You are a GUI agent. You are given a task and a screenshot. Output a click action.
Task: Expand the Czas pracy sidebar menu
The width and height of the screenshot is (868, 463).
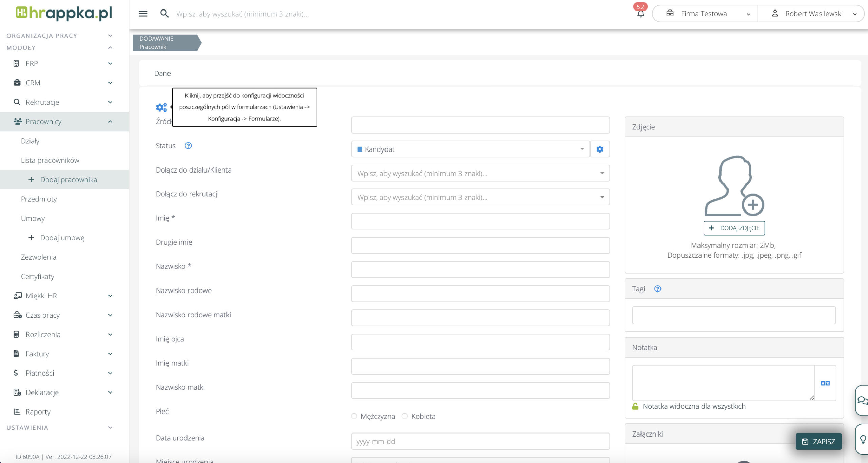pyautogui.click(x=42, y=315)
